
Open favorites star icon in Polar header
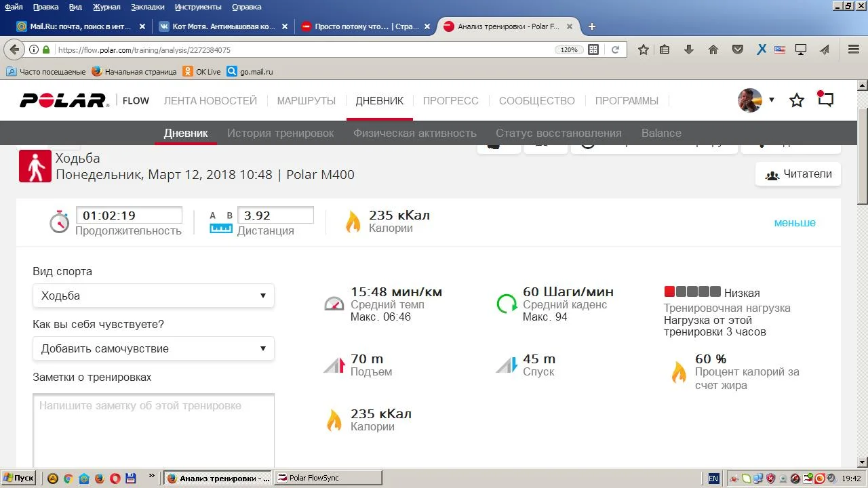pyautogui.click(x=797, y=100)
